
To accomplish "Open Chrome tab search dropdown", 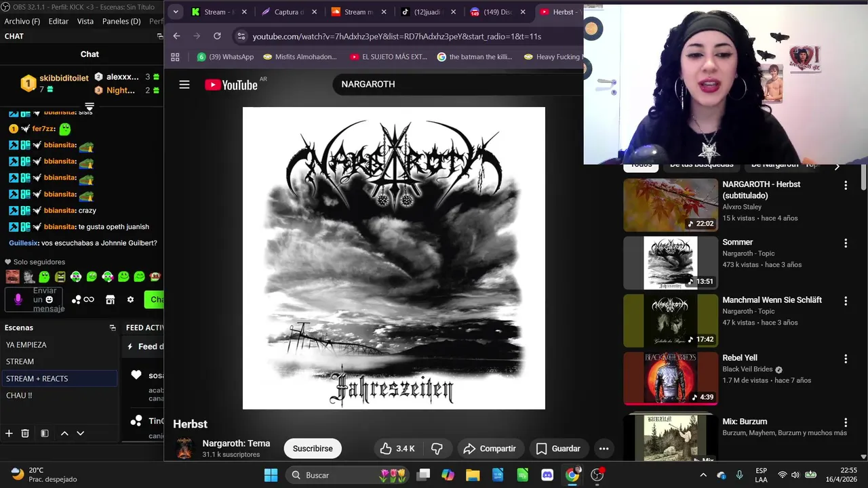I will tap(176, 12).
